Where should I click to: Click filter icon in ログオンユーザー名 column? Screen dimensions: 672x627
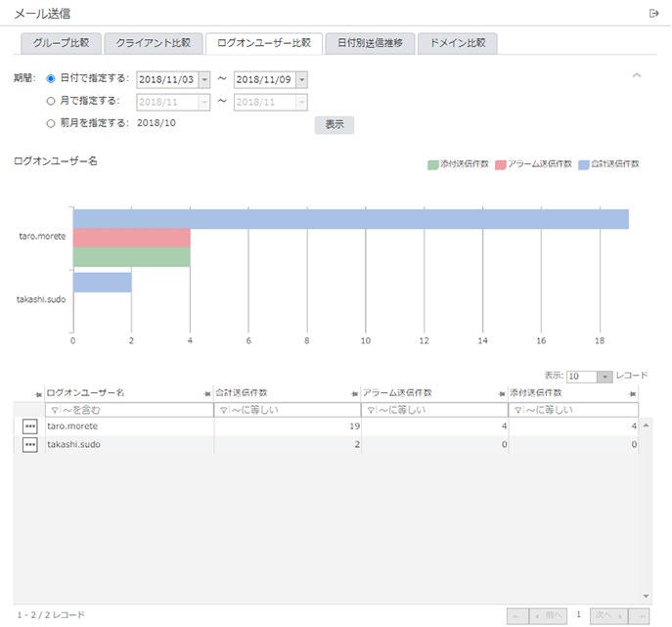coord(54,410)
